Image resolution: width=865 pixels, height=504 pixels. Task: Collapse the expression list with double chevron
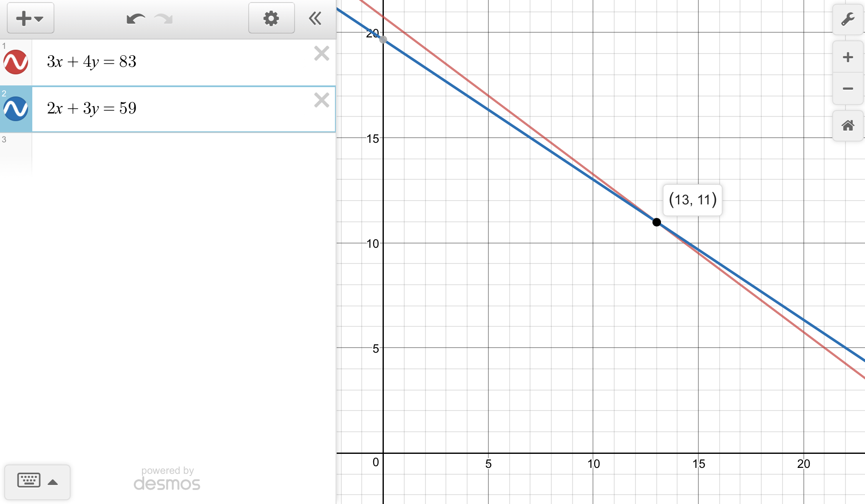(315, 18)
